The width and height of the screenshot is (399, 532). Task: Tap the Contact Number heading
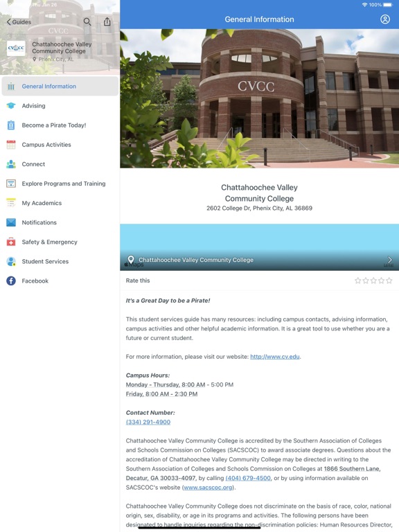click(150, 413)
